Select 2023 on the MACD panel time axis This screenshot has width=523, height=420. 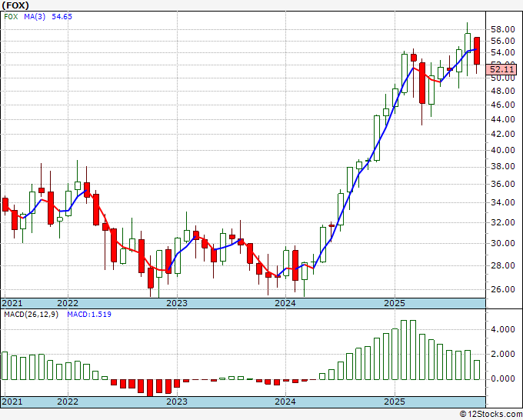177,402
